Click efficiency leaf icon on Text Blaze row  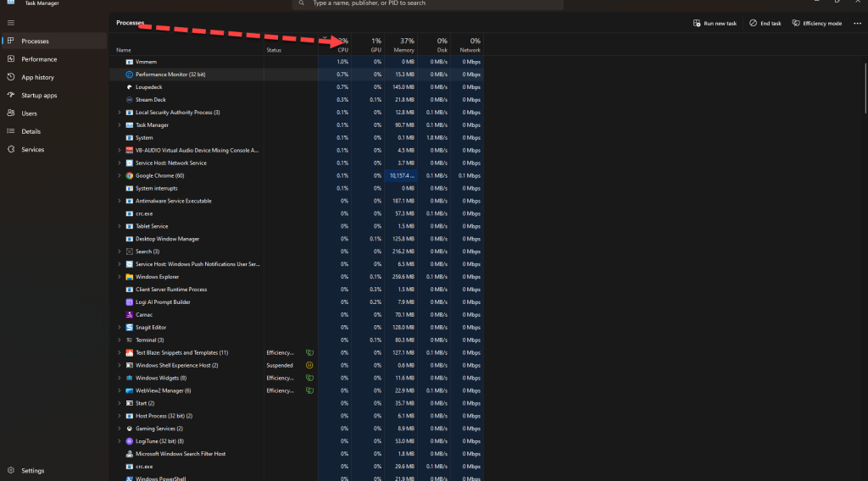click(309, 353)
